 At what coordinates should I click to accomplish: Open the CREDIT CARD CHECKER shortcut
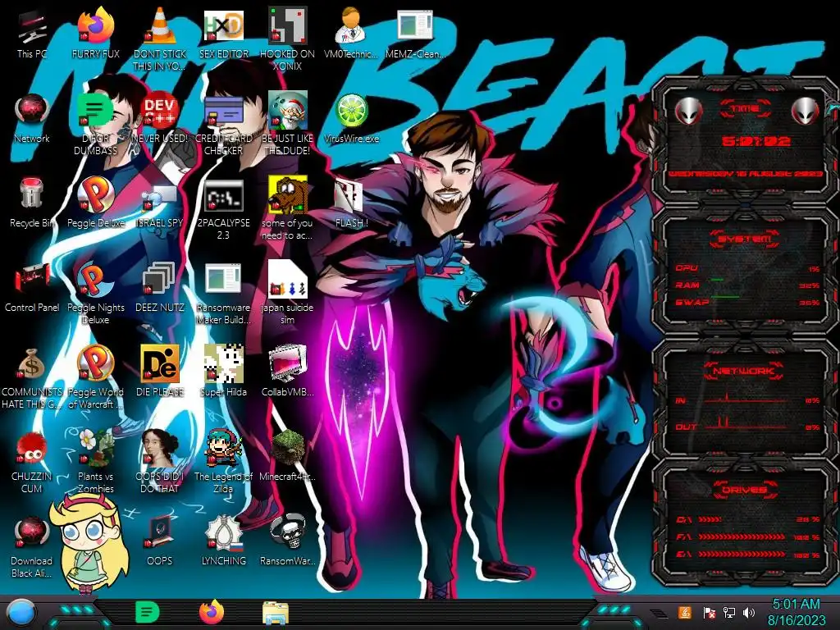pyautogui.click(x=223, y=125)
